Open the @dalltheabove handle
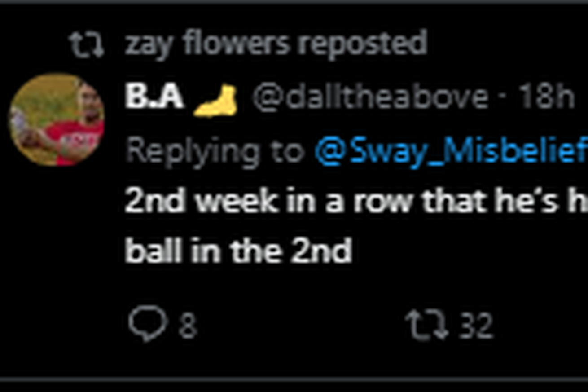Image resolution: width=588 pixels, height=392 pixels. point(370,97)
